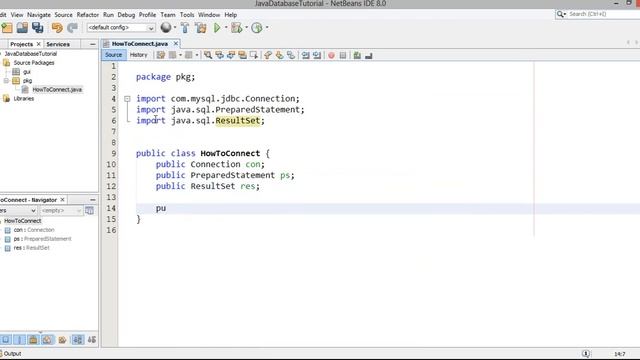Screen dimensions: 640x360
Task: Open the default config dropdown
Action: (x=121, y=28)
